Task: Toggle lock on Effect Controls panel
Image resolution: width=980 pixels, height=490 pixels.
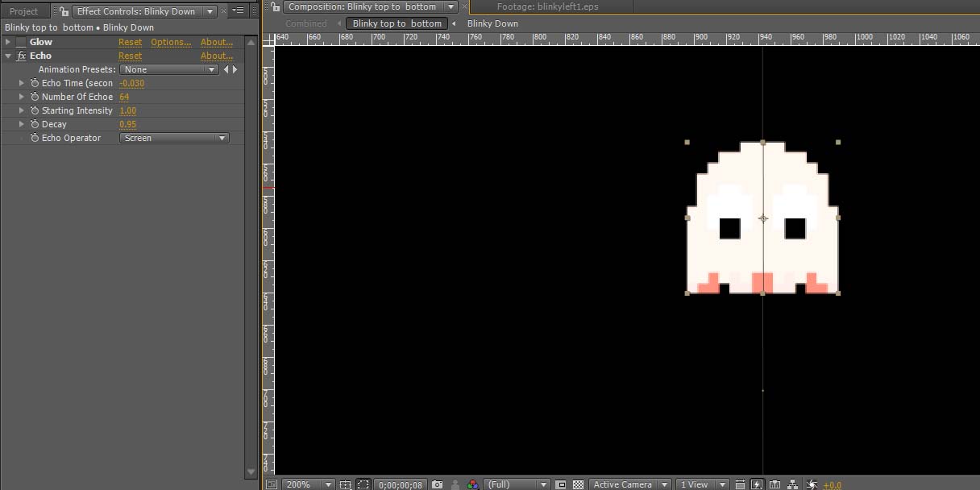Action: tap(64, 11)
